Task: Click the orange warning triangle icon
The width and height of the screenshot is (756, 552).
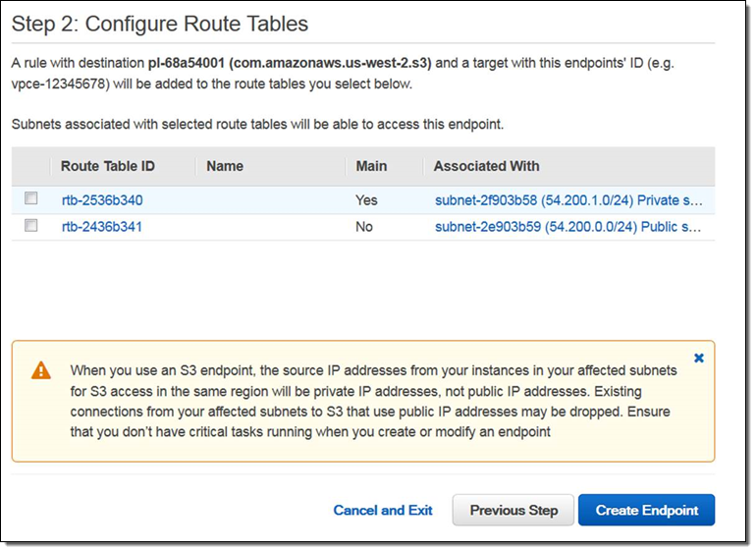Action: point(40,370)
